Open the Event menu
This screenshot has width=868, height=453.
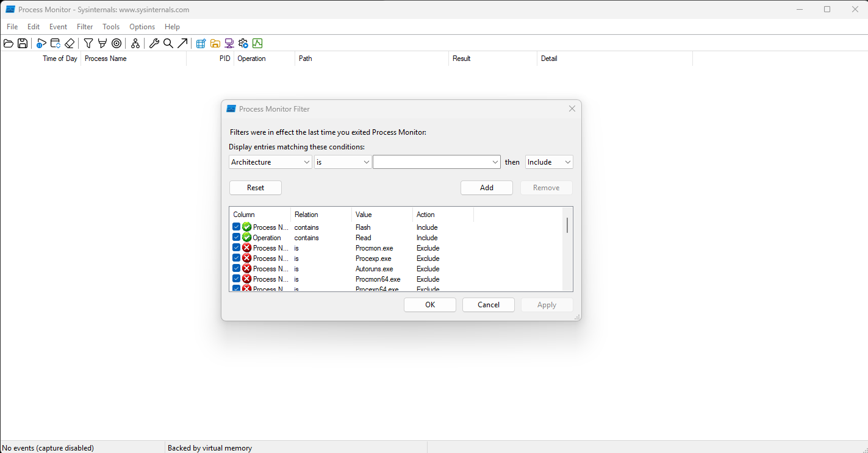tap(59, 27)
